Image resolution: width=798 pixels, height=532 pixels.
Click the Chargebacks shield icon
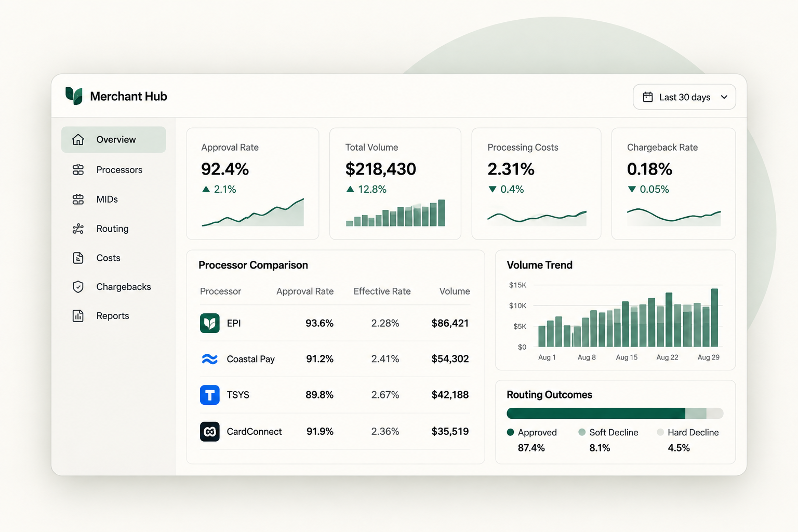[x=78, y=287]
